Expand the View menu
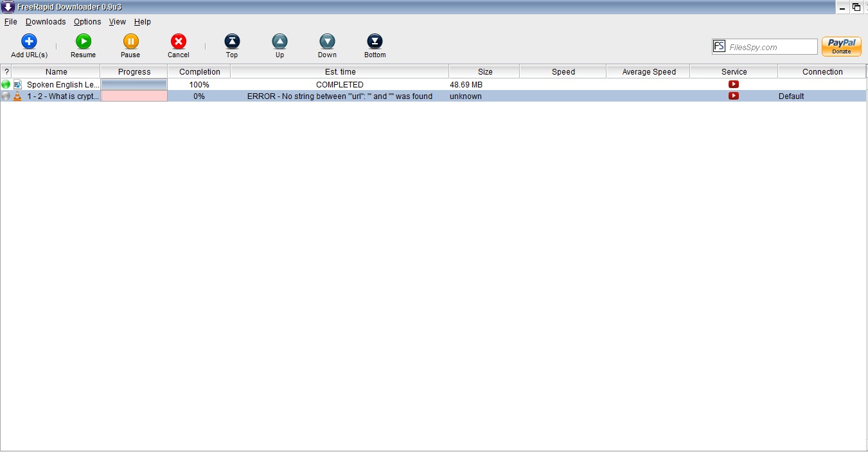The height and width of the screenshot is (452, 868). pyautogui.click(x=118, y=22)
